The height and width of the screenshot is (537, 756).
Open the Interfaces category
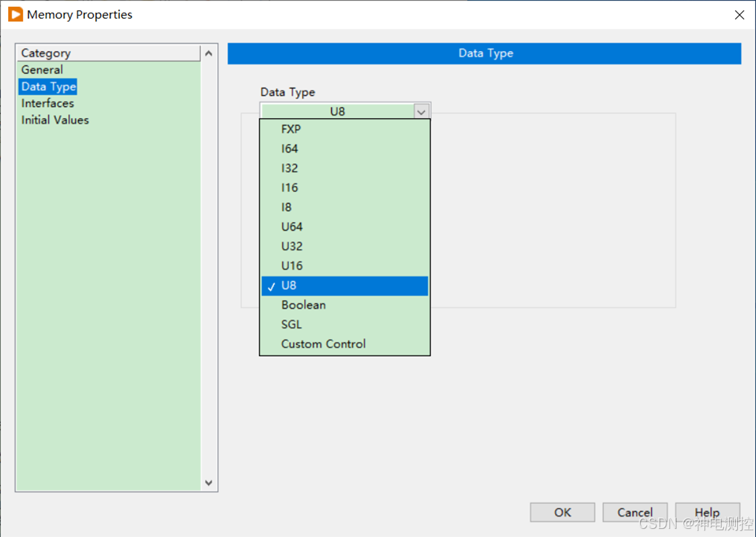(47, 103)
